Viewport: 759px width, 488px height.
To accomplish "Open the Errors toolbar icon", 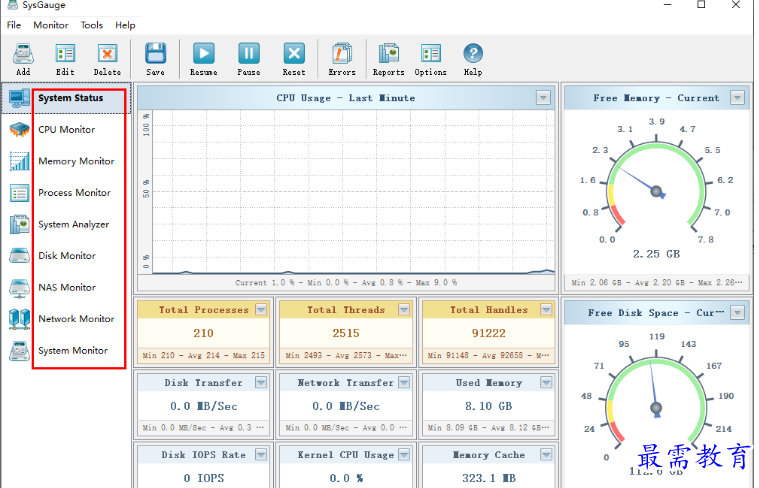I will tap(342, 54).
